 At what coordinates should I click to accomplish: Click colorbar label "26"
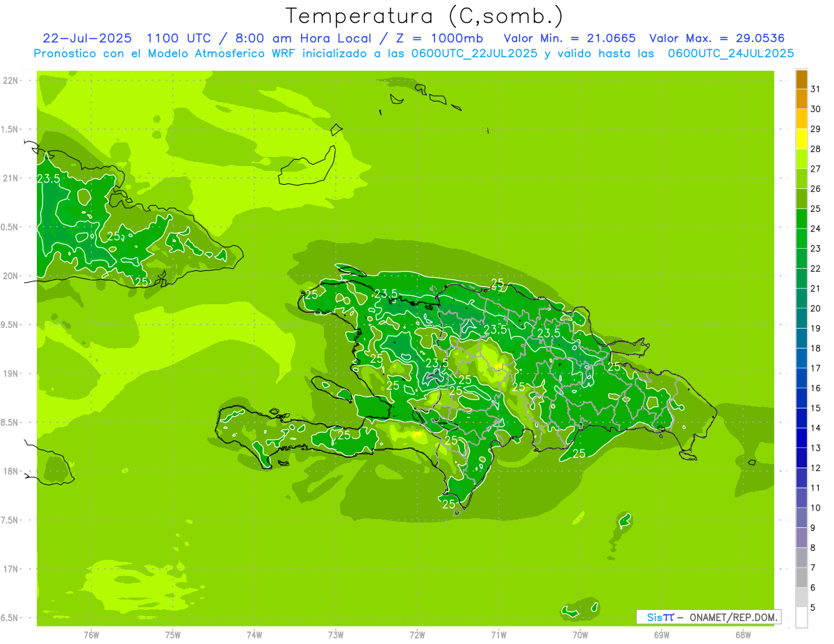coord(815,188)
